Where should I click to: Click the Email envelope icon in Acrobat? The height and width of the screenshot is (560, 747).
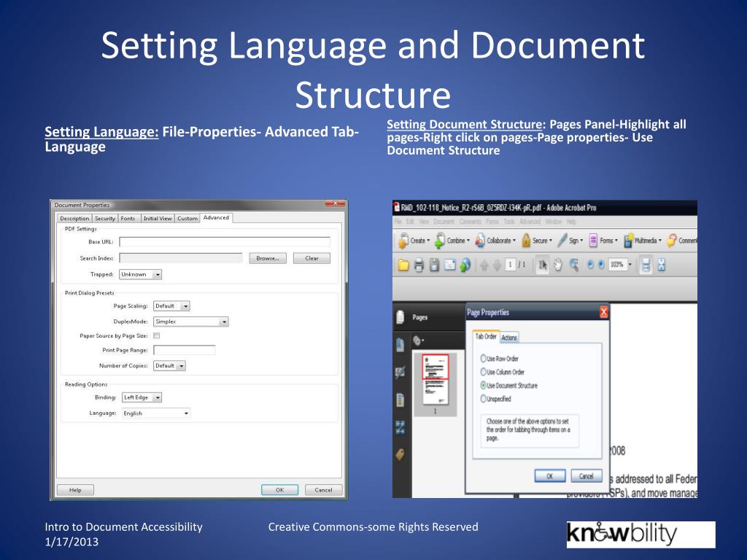pyautogui.click(x=449, y=265)
